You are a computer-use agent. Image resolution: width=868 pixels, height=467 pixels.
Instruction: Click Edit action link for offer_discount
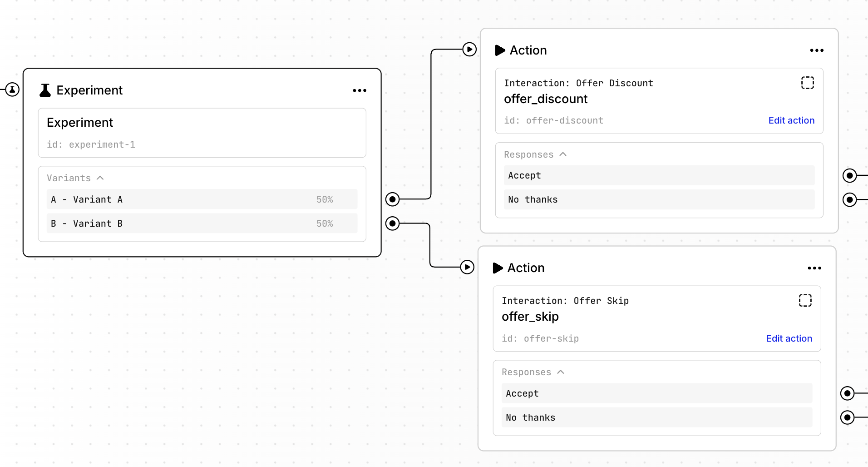[791, 120]
